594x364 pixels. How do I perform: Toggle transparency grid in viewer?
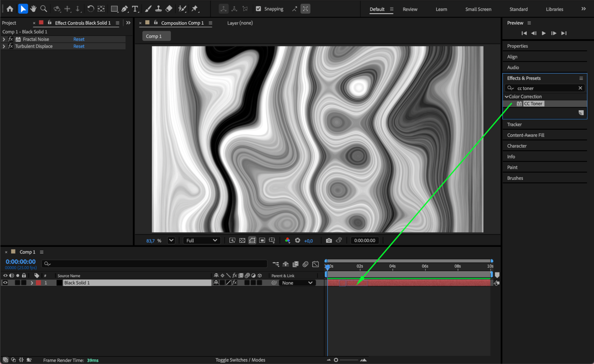tap(242, 240)
